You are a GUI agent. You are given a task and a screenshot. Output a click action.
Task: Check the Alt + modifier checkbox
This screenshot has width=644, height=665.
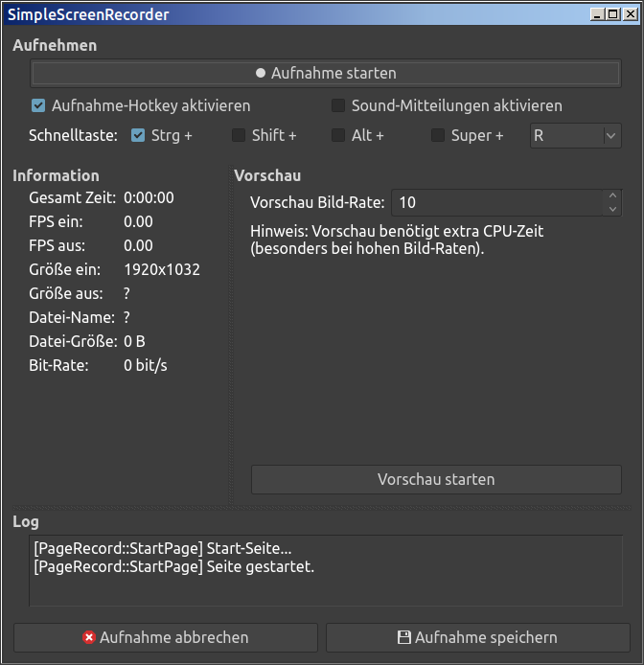coord(338,136)
